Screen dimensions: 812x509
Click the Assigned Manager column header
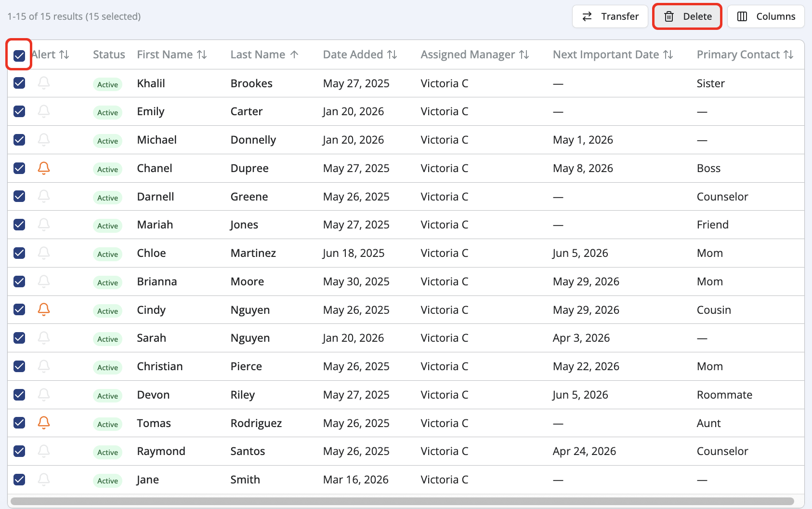[474, 54]
